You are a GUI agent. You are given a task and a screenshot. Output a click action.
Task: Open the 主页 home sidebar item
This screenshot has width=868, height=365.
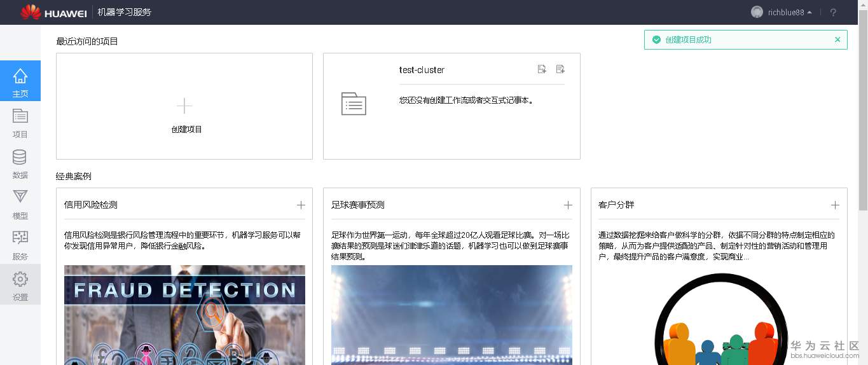coord(20,81)
